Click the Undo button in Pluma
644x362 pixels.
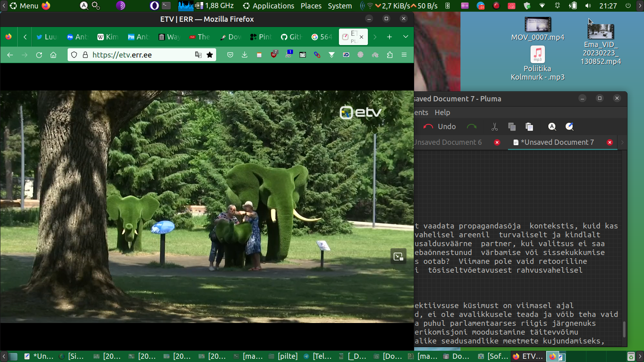440,127
